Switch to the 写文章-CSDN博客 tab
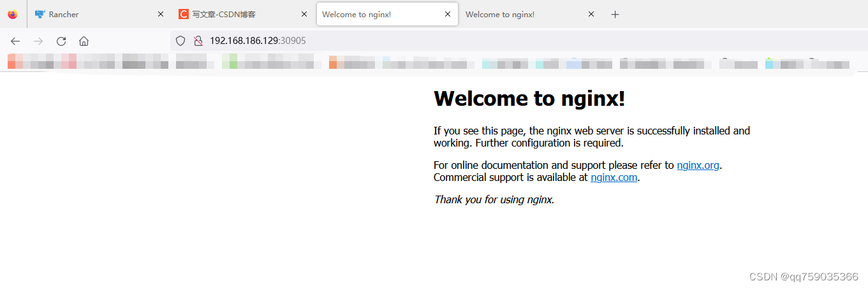 242,14
